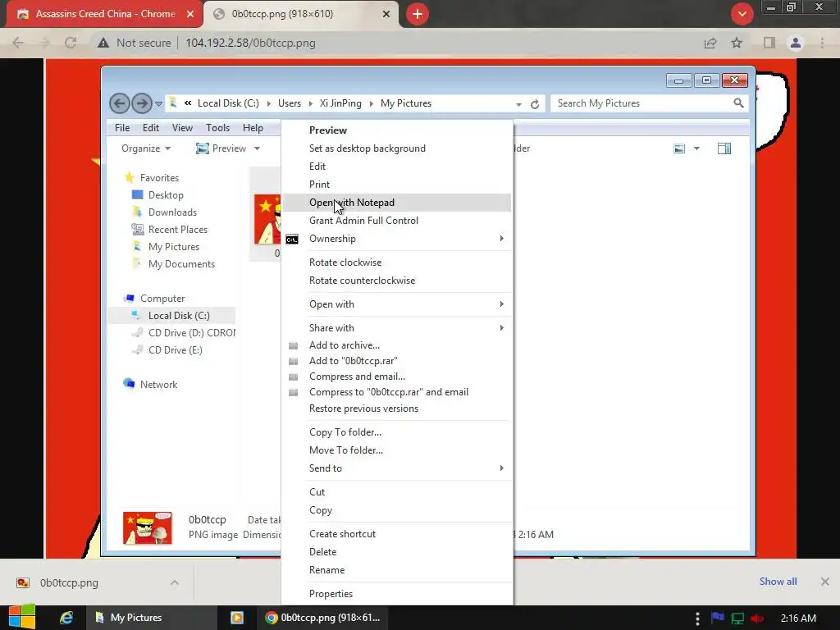This screenshot has height=630, width=840.
Task: Select CD Drive (E:) in navigation pane
Action: click(175, 350)
